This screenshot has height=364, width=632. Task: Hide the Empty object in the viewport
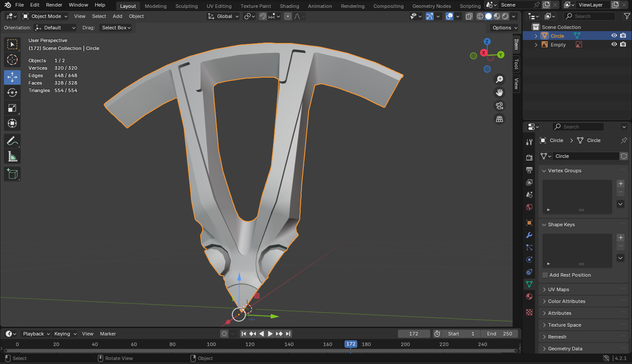614,45
